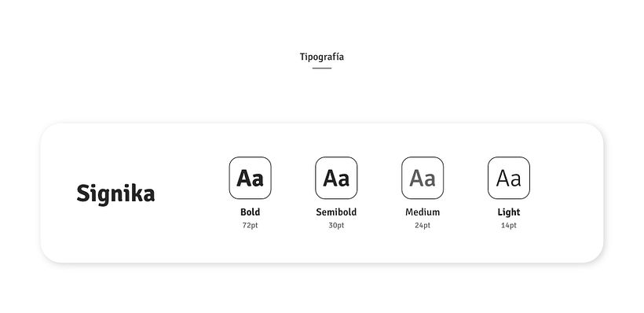This screenshot has width=644, height=313.
Task: Click the capital A in Medium tile
Action: [416, 178]
